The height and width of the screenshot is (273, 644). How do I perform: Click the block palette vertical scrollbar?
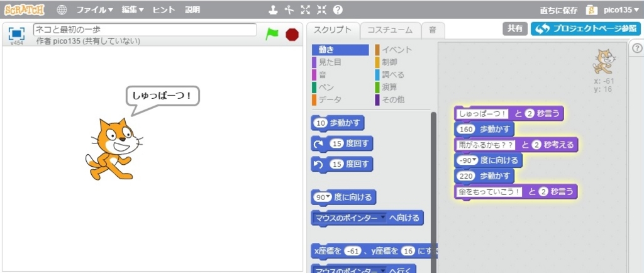pyautogui.click(x=434, y=192)
